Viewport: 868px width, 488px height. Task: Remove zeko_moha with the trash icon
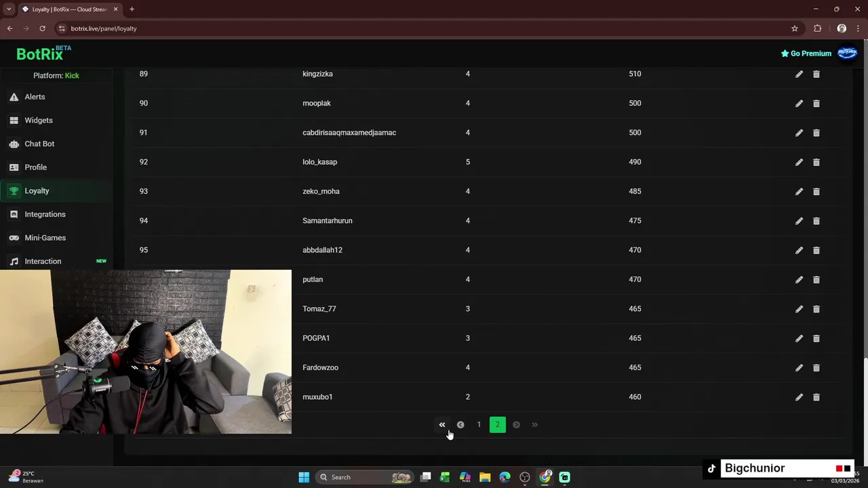point(816,191)
